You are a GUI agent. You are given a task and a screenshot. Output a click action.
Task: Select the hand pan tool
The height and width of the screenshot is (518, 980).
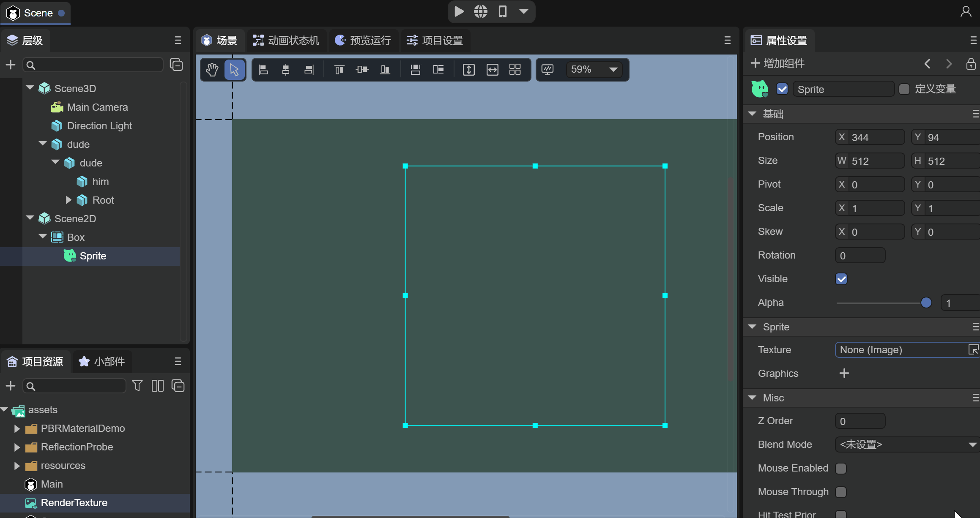pyautogui.click(x=212, y=70)
